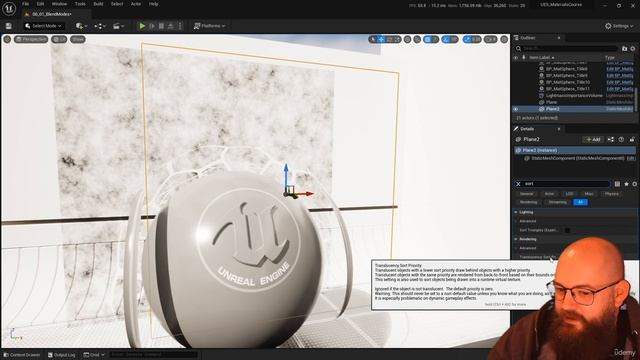Viewport: 640px width, 360px height.
Task: Open the cinematics clapboard dropdown
Action: pyautogui.click(x=118, y=26)
